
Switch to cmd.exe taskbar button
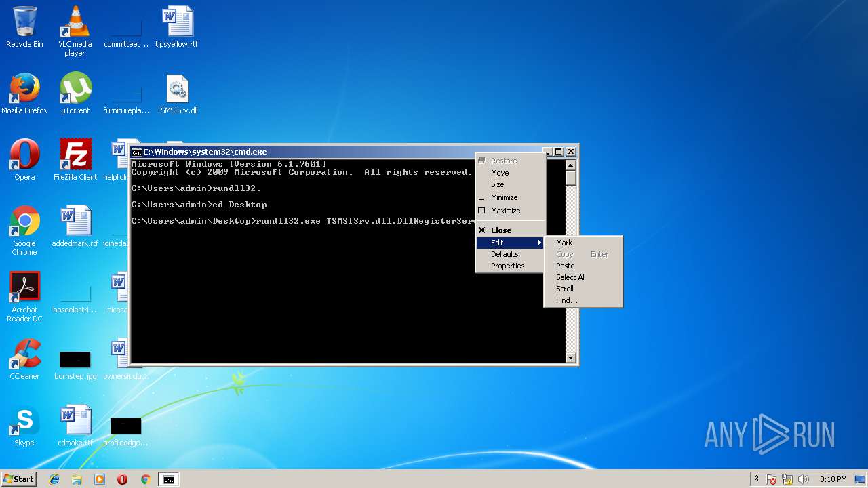[168, 479]
